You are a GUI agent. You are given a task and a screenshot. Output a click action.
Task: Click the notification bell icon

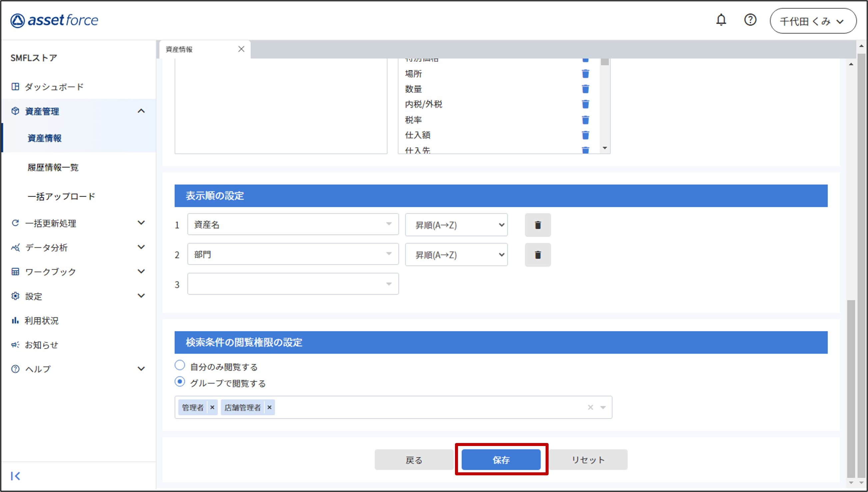(721, 20)
